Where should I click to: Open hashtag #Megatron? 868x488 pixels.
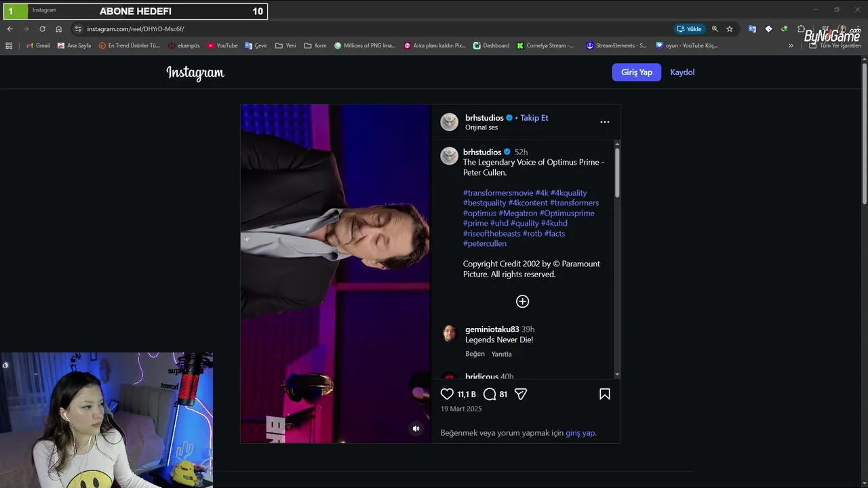[x=518, y=213]
